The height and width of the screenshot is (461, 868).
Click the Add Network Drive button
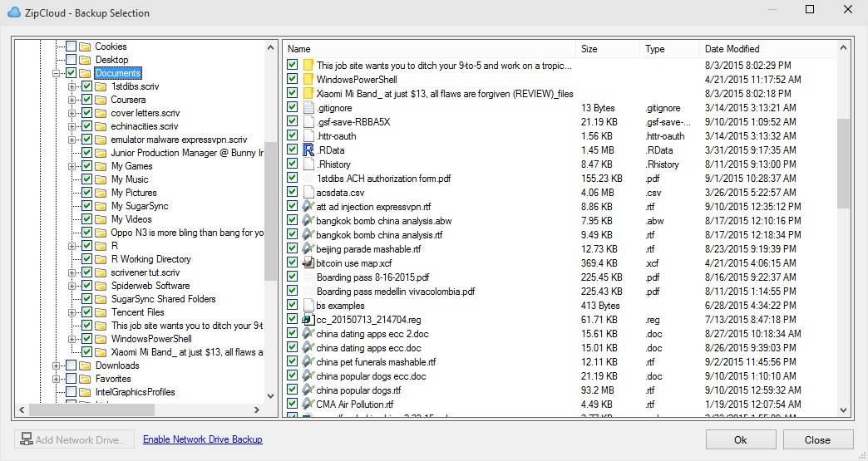tap(74, 440)
